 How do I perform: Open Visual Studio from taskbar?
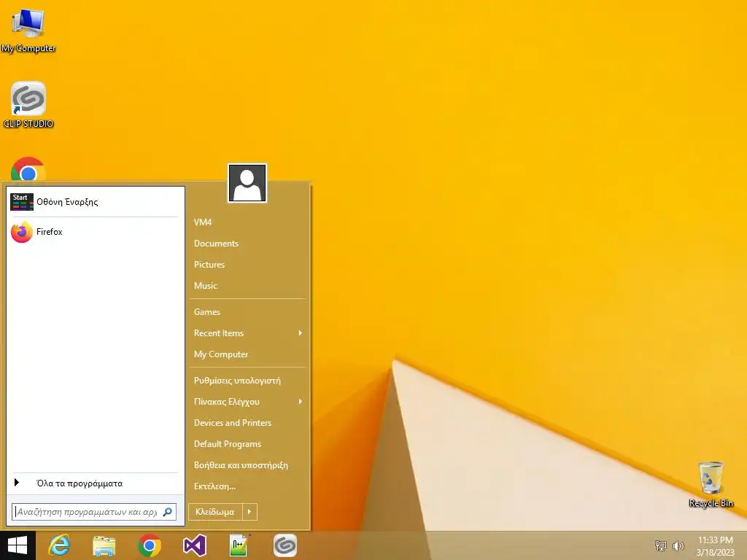194,545
